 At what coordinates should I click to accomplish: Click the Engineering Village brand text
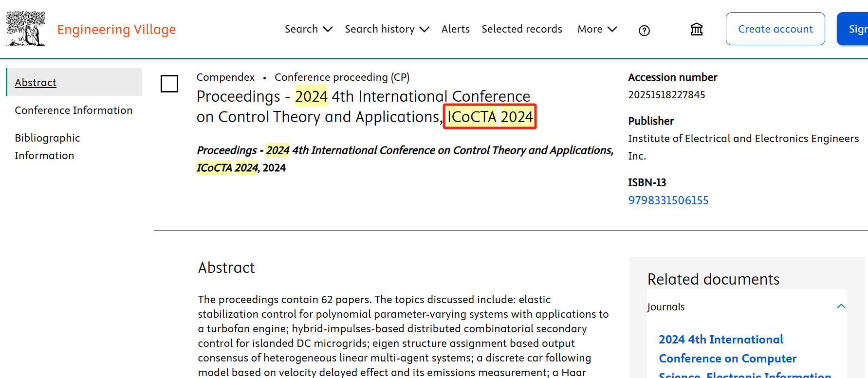pyautogui.click(x=116, y=30)
